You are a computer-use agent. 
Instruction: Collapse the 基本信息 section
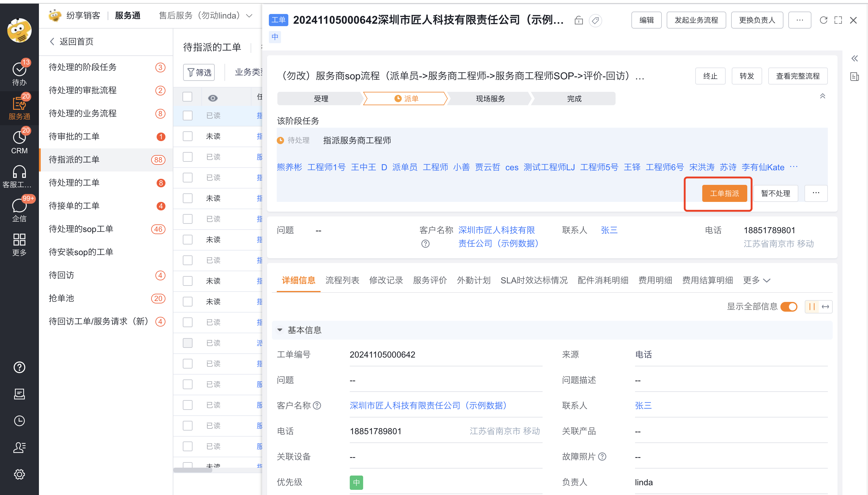point(279,330)
